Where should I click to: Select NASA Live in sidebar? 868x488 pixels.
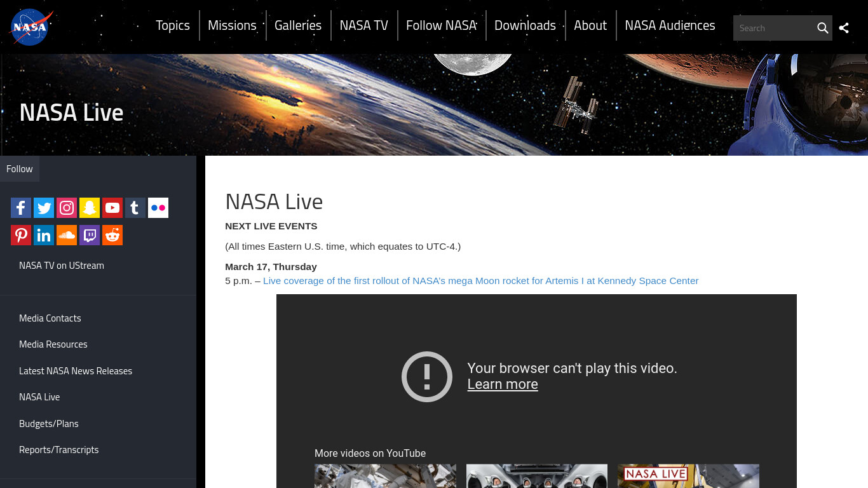pos(39,397)
